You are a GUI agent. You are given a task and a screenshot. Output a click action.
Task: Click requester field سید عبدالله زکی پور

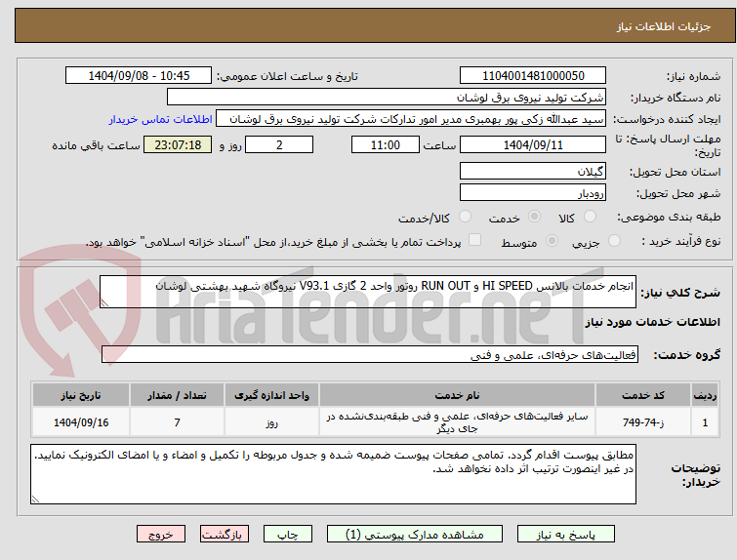coord(411,119)
